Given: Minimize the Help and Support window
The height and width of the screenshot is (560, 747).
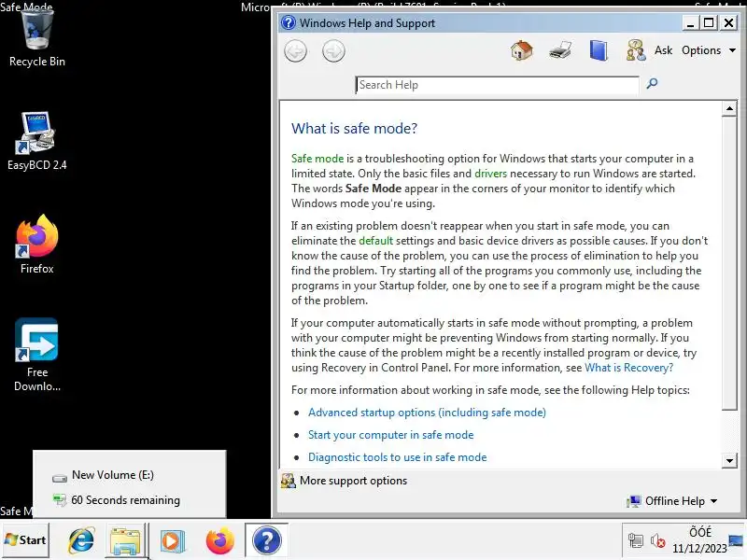Looking at the screenshot, I should click(690, 22).
